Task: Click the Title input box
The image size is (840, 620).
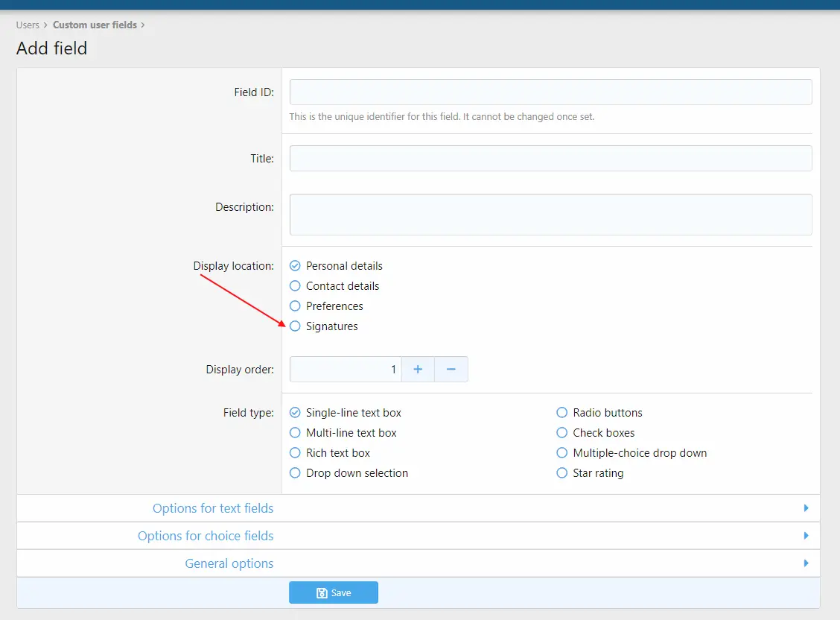Action: click(x=551, y=159)
